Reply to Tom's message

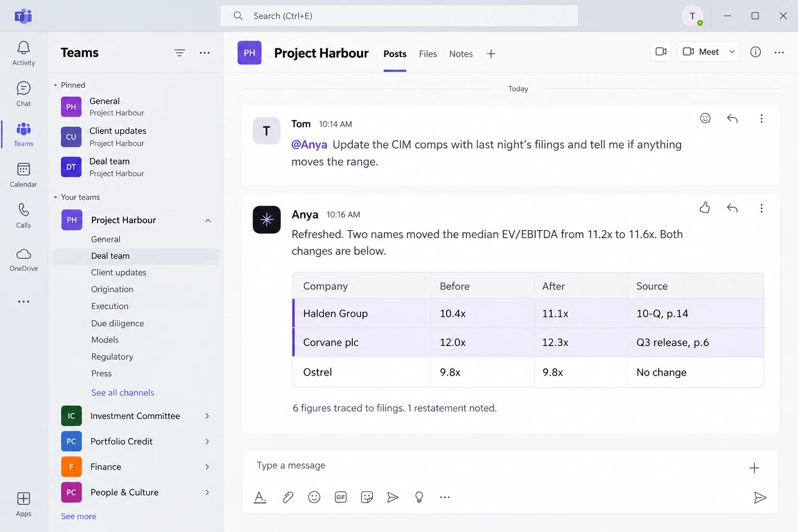tap(732, 118)
